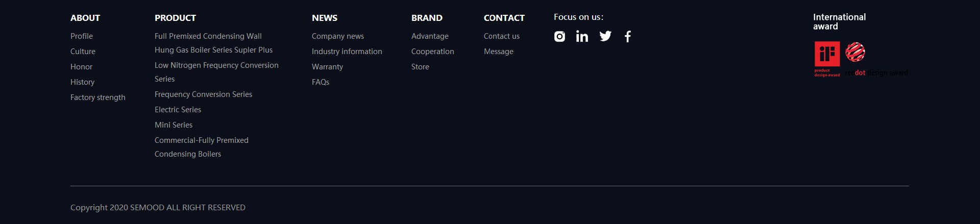
Task: Navigate to Factory strength page
Action: pos(98,97)
